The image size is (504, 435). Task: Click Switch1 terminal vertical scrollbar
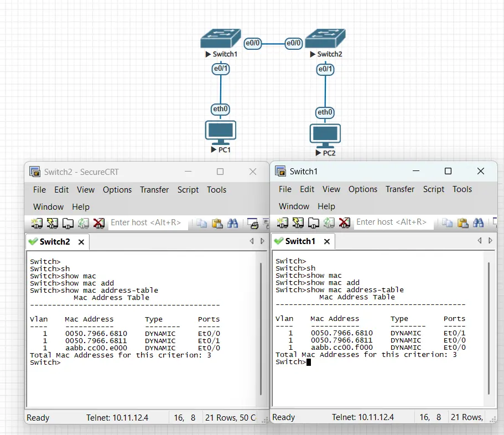(x=489, y=328)
